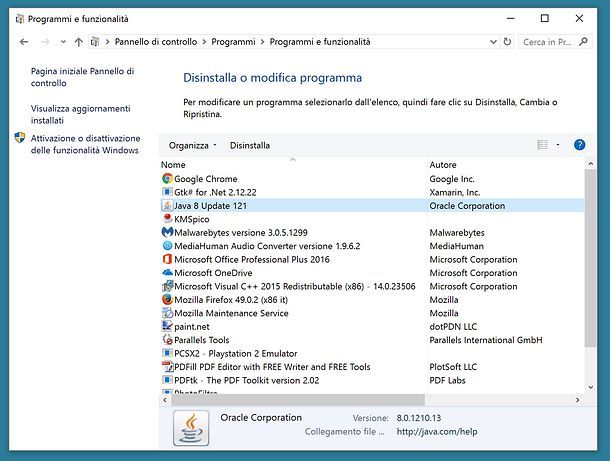
Task: Click the horizontal scrollbar right arrow
Action: click(x=577, y=400)
